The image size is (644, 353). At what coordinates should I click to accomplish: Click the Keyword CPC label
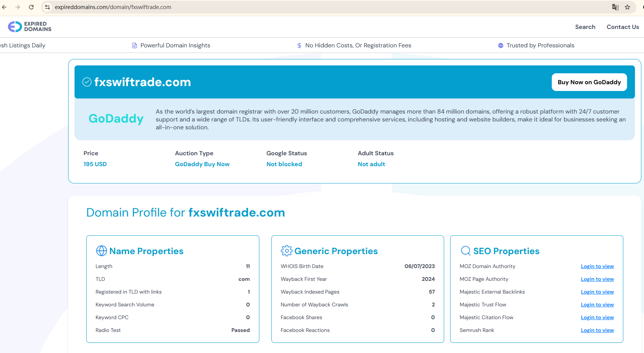coord(112,318)
